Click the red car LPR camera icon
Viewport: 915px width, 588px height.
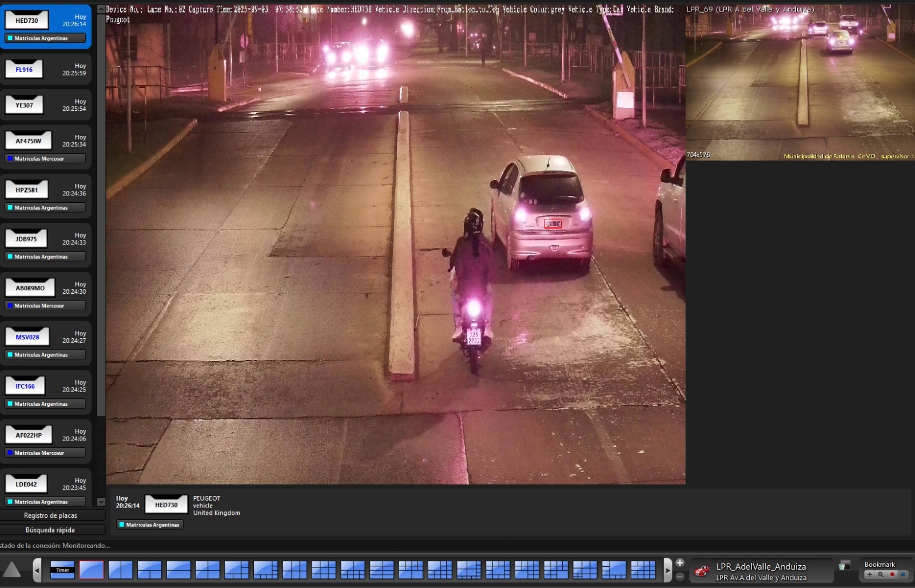click(702, 571)
